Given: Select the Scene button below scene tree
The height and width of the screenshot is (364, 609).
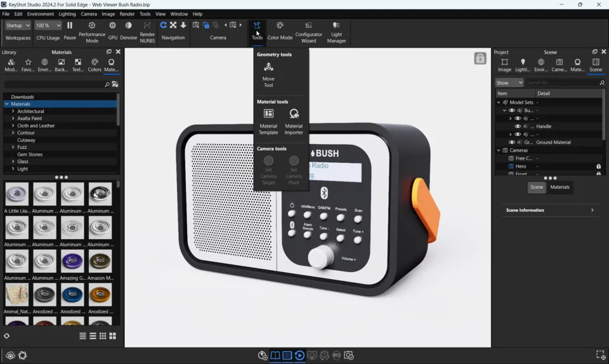Looking at the screenshot, I should coord(537,187).
